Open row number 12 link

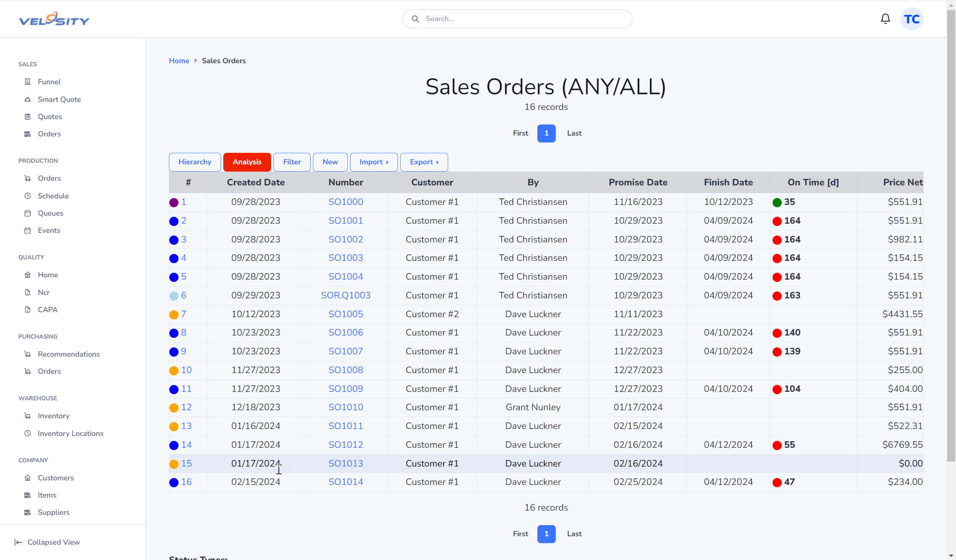coord(186,407)
